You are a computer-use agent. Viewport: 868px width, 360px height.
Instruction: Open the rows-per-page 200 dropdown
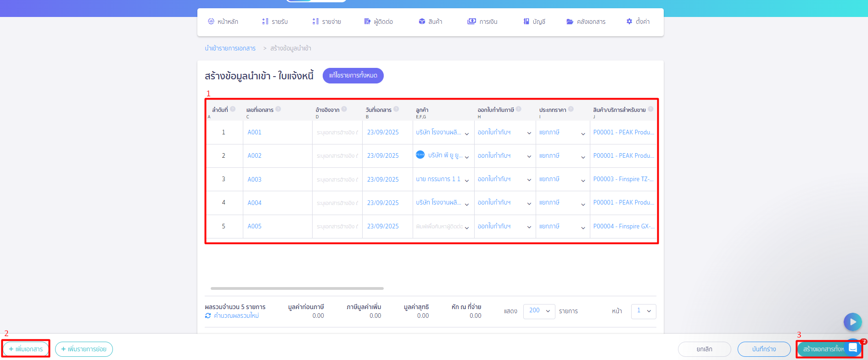tap(539, 311)
